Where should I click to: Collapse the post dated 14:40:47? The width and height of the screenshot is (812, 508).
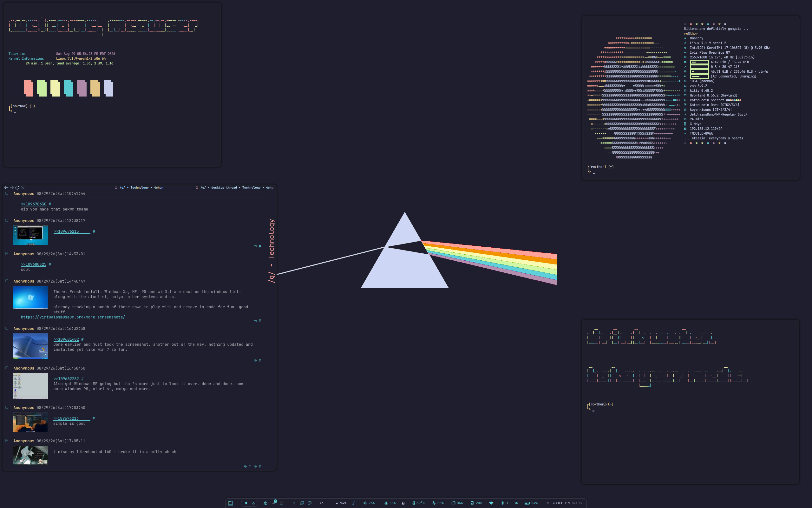[x=7, y=281]
